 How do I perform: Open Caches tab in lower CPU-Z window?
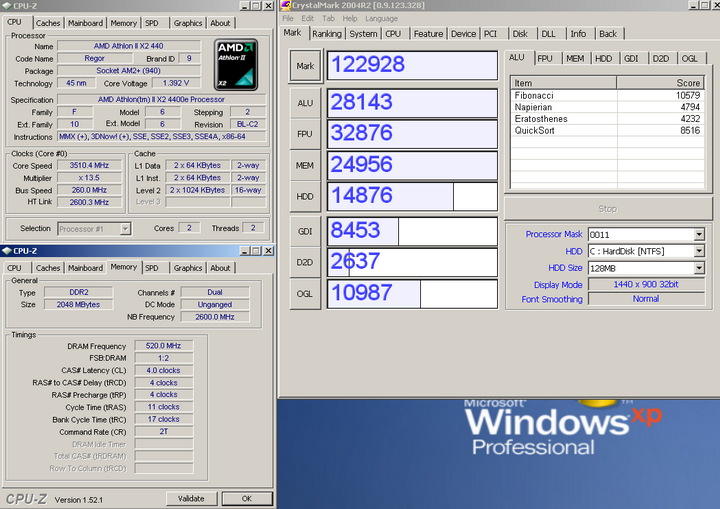pos(48,268)
